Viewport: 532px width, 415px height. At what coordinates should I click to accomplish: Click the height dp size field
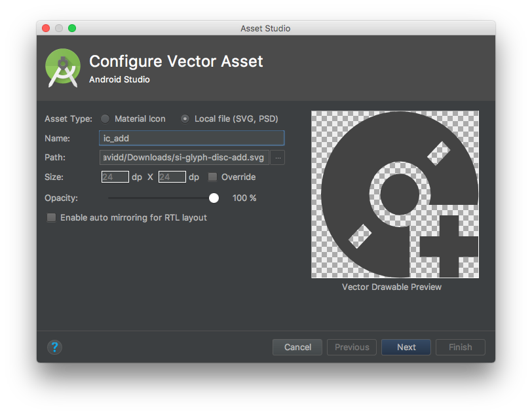click(172, 177)
